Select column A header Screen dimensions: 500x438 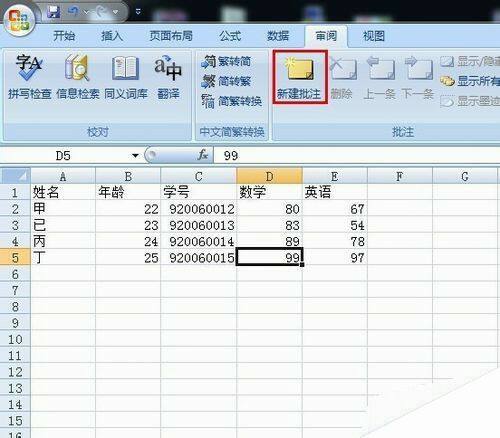click(63, 176)
